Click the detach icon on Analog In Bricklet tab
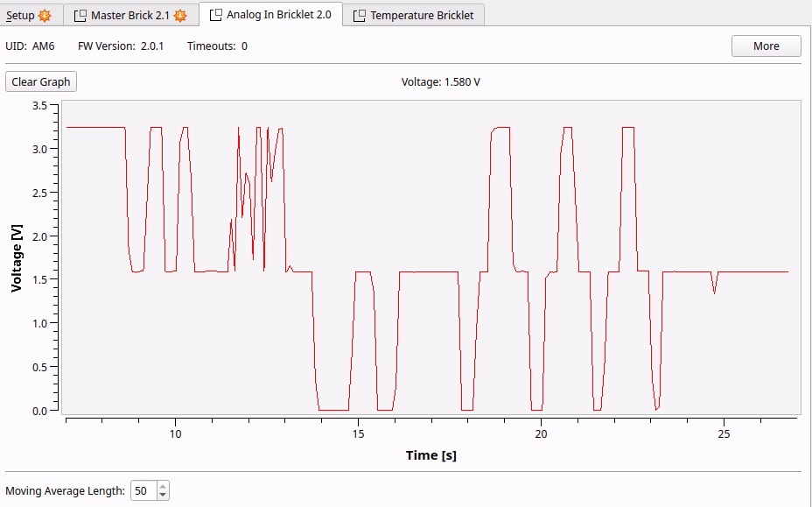 (x=216, y=15)
